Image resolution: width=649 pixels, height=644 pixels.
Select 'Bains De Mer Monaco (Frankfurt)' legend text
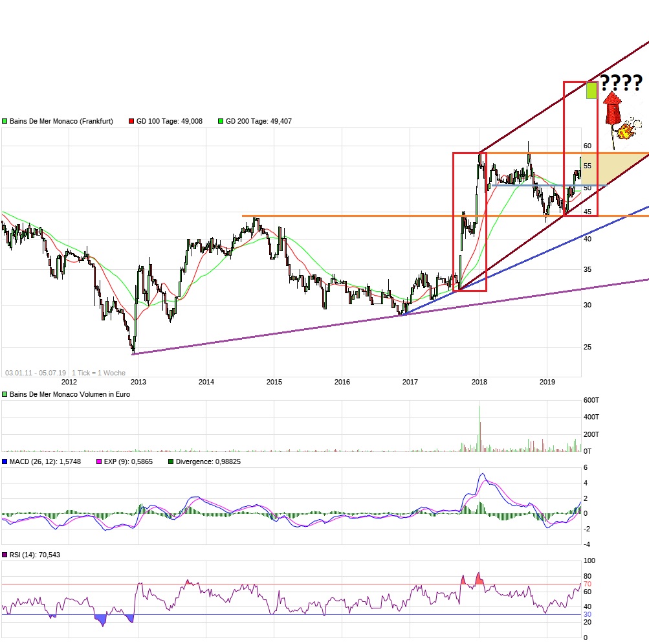[x=61, y=121]
